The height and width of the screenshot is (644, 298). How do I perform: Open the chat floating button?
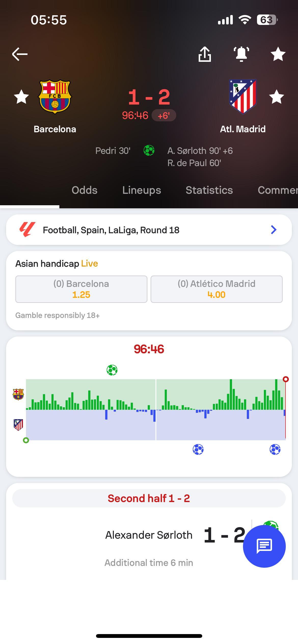[x=264, y=546]
